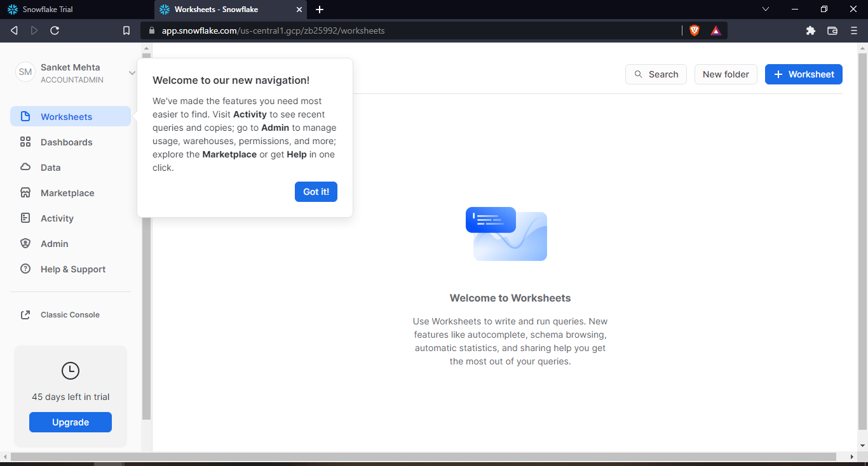Screen dimensions: 868x466
Task: Click the Activity list icon
Action: 25,218
